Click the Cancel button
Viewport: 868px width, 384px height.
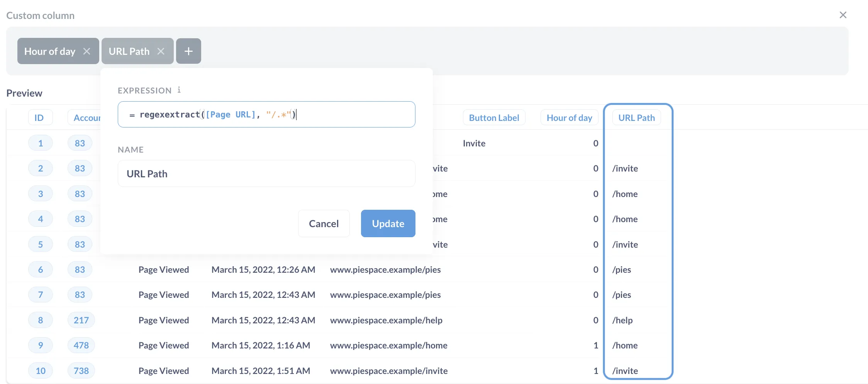[x=324, y=223]
